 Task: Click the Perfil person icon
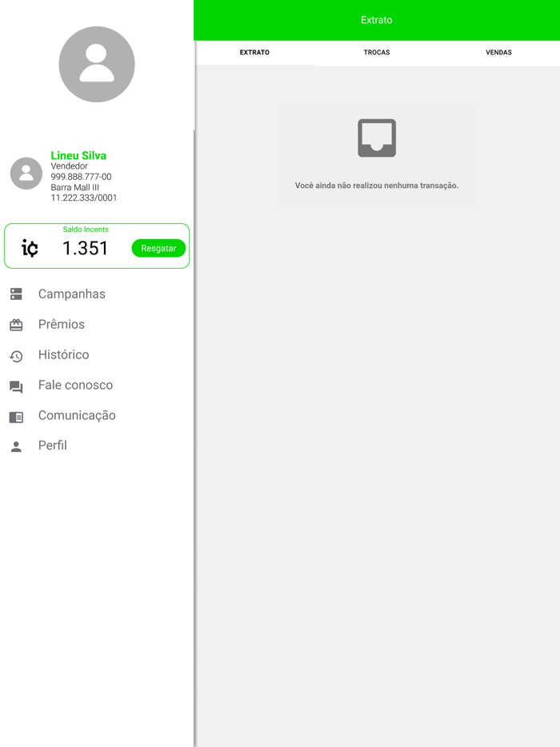point(16,446)
